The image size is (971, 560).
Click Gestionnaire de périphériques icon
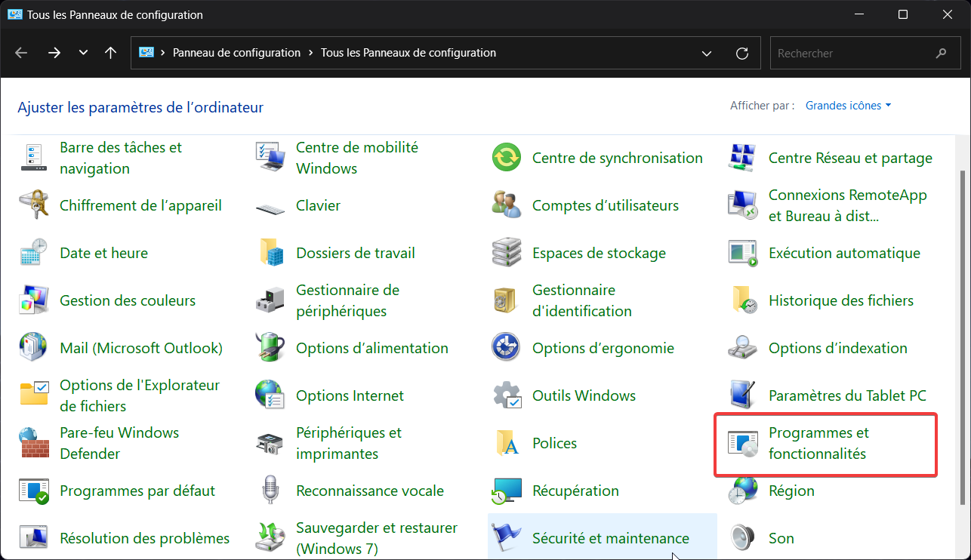point(270,300)
